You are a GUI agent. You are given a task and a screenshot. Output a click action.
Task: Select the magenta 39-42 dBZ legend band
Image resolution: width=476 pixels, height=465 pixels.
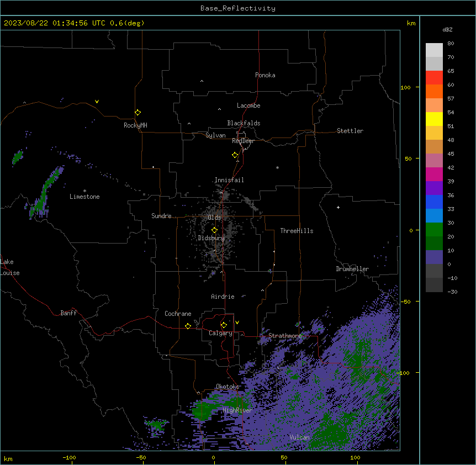pos(434,174)
